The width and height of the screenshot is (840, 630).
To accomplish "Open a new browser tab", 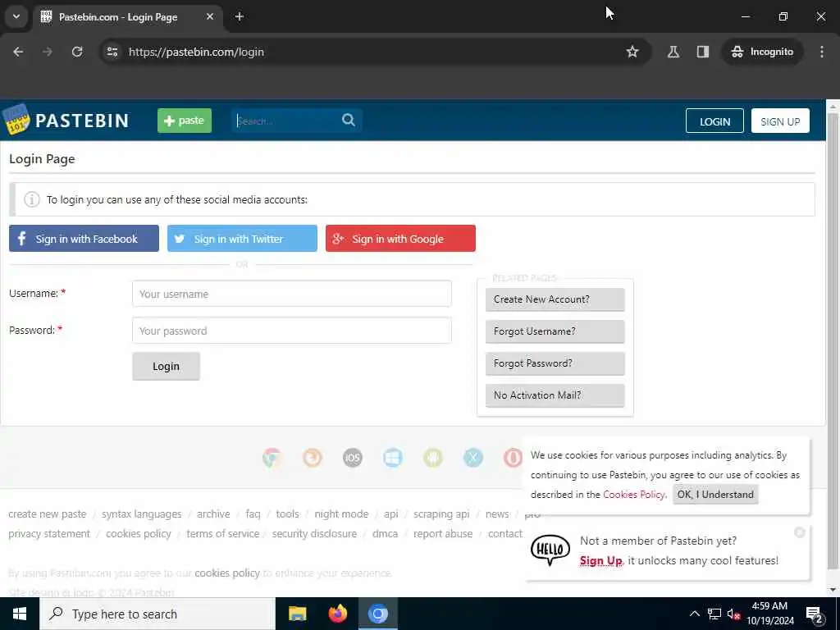I will coord(240,16).
